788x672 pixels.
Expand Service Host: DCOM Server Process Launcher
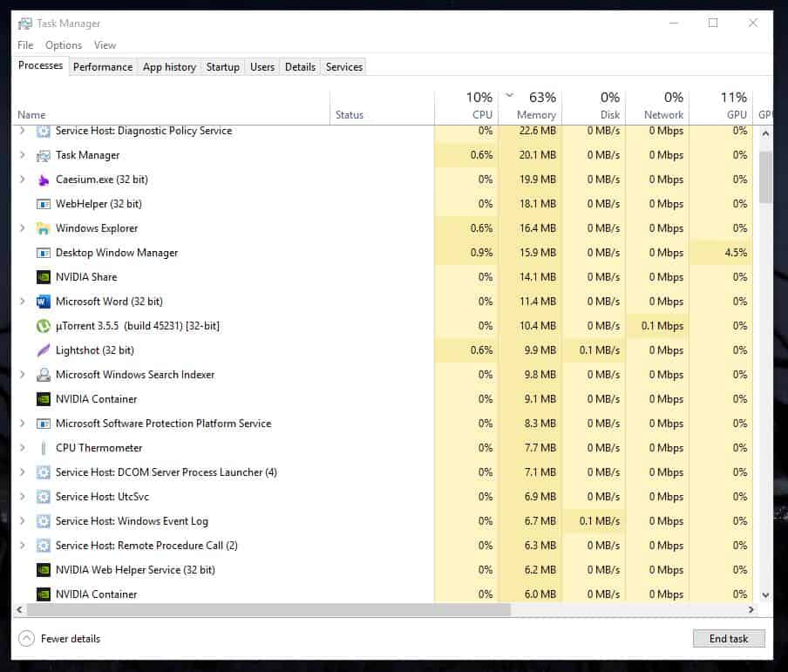pos(22,472)
